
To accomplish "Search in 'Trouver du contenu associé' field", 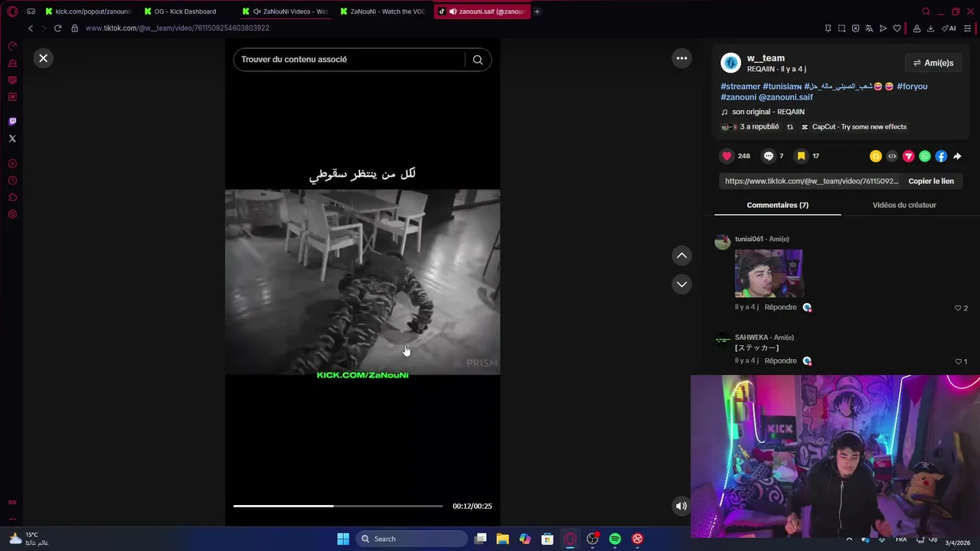I will point(348,60).
